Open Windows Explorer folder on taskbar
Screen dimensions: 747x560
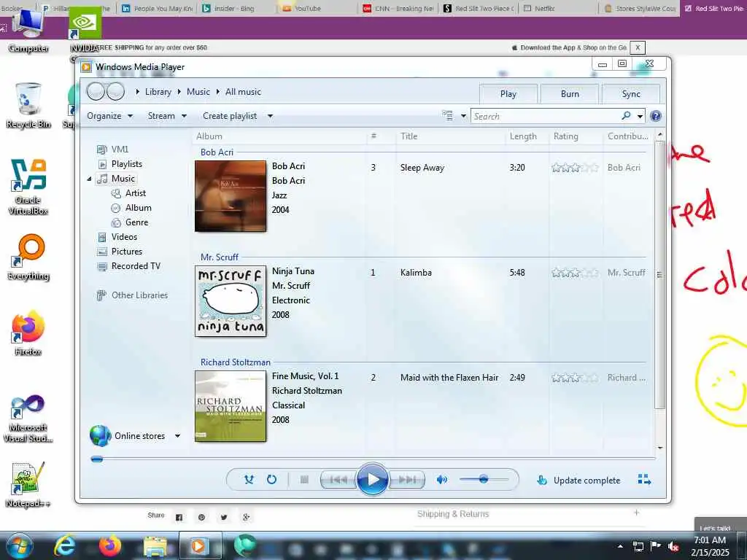click(x=155, y=547)
